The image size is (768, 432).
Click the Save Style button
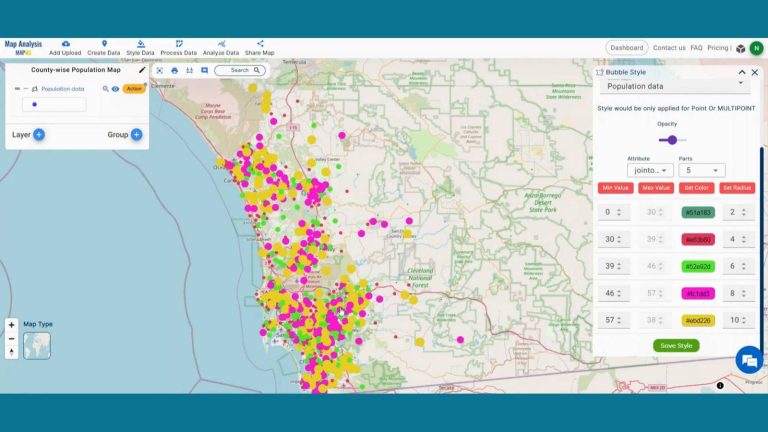(x=676, y=345)
